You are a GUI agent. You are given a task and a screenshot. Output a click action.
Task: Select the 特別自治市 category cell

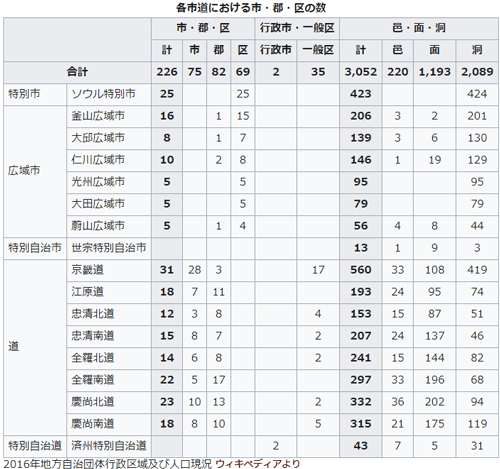(35, 248)
